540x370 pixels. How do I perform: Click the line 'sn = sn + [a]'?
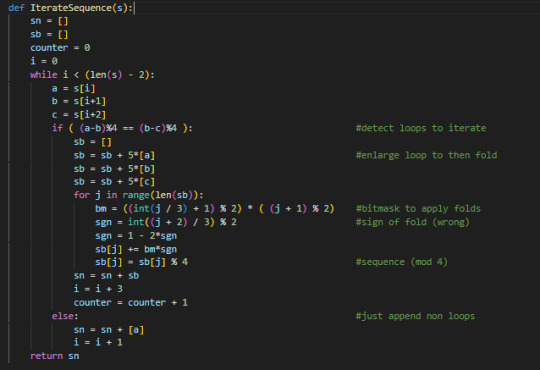[x=108, y=330]
